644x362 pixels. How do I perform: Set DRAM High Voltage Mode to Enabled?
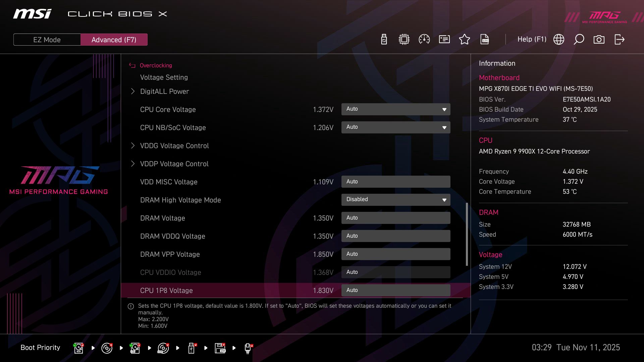[x=396, y=199]
